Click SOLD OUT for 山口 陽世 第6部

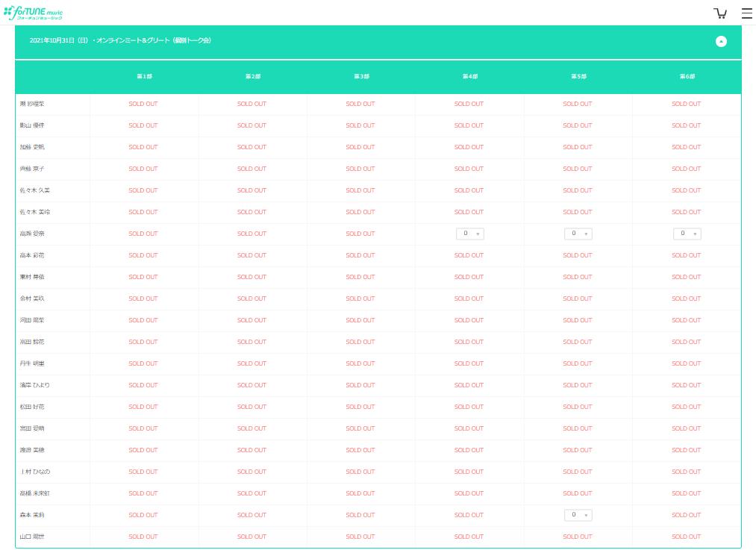(x=686, y=537)
